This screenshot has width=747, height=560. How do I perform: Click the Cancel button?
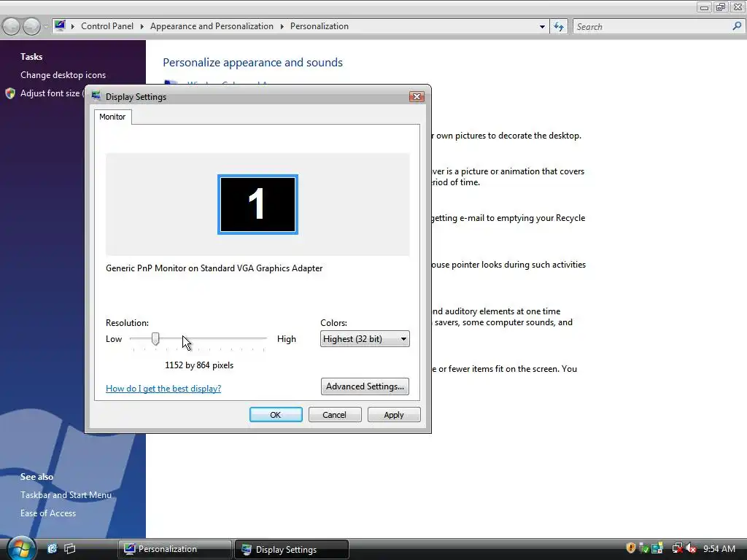(x=335, y=415)
